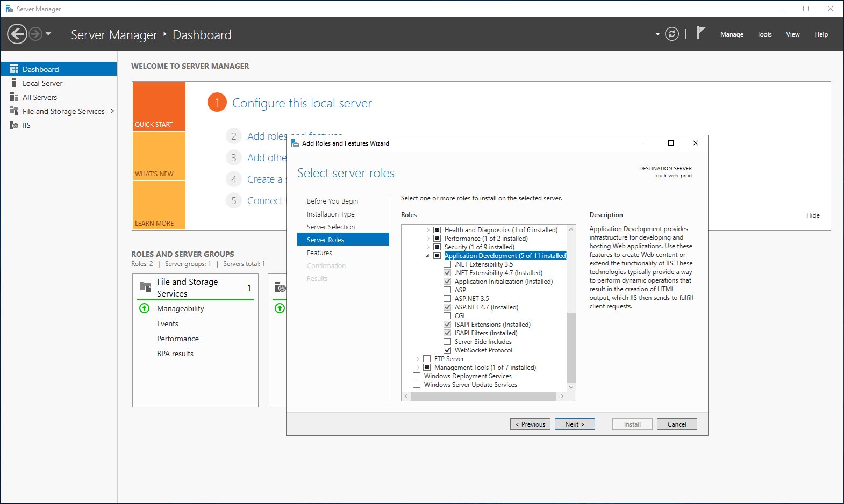Click the Add Roles wizard title icon
Screen dimensions: 844x504
tap(295, 143)
